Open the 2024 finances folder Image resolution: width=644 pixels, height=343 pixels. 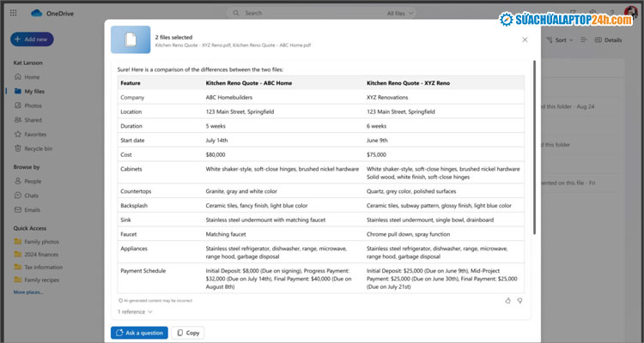[x=41, y=255]
